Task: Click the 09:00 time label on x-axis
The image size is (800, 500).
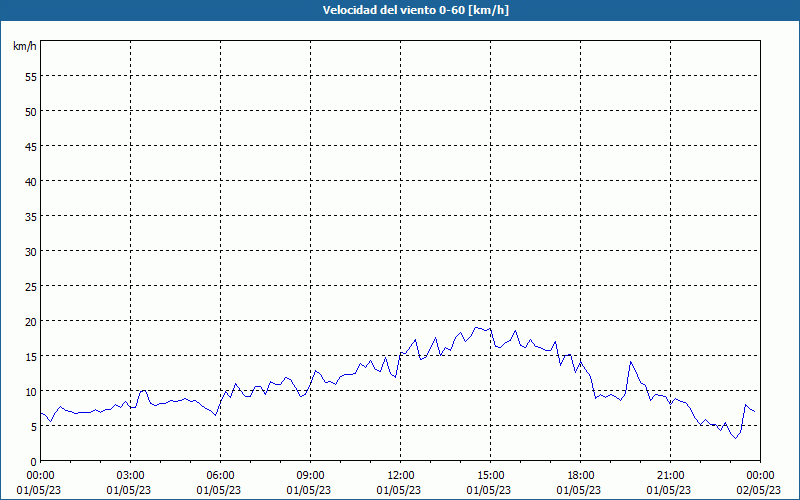Action: coord(310,476)
